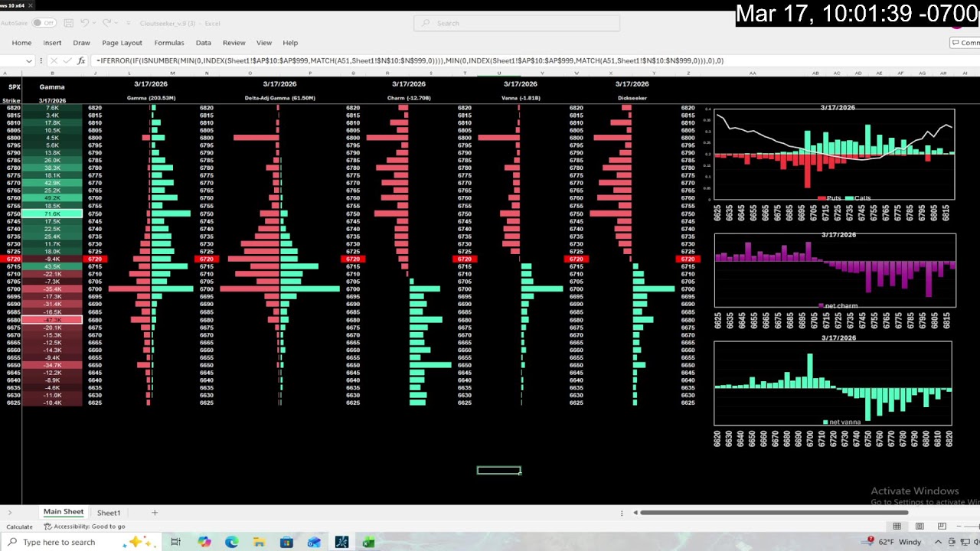This screenshot has width=980, height=551.
Task: Switch to Page Break Preview icon
Action: 942,527
